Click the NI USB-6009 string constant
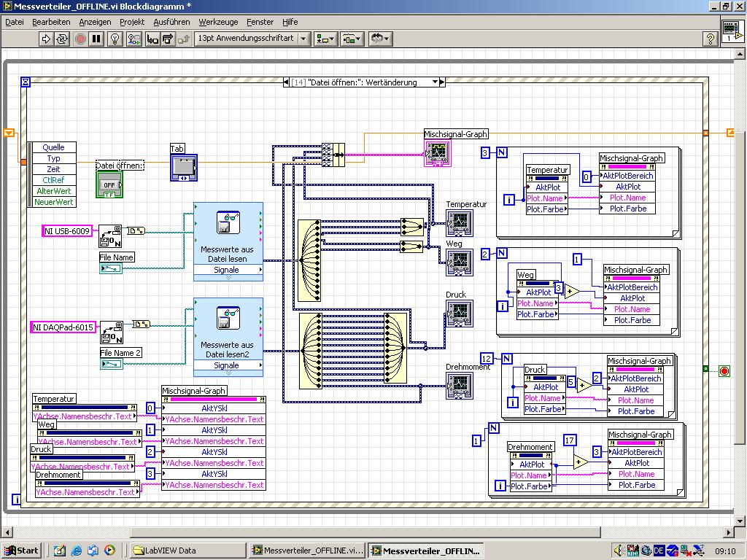The image size is (747, 560). click(67, 231)
